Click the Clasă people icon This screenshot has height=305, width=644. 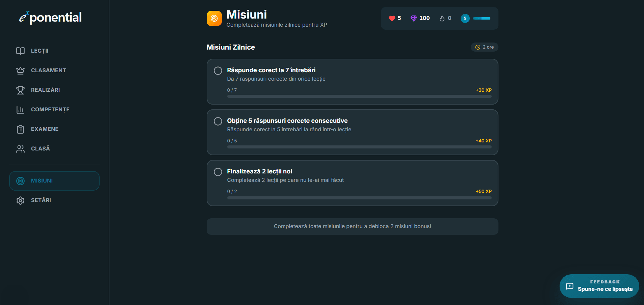(20, 149)
